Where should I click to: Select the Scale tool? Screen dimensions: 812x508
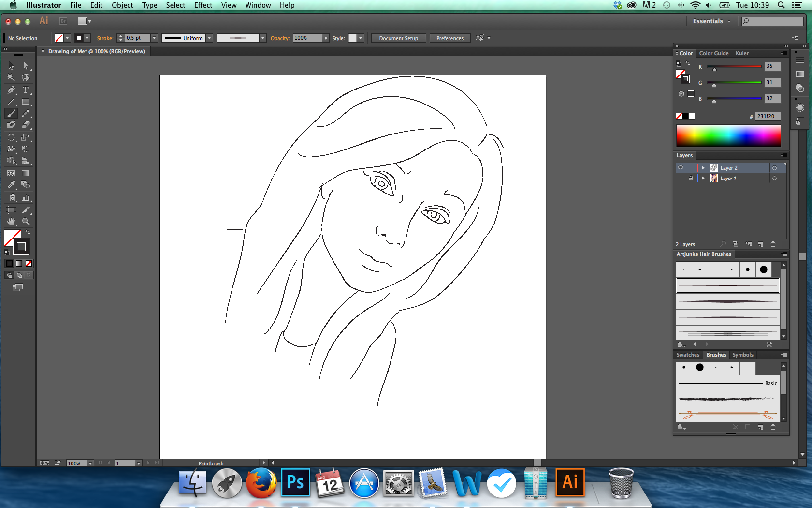26,137
